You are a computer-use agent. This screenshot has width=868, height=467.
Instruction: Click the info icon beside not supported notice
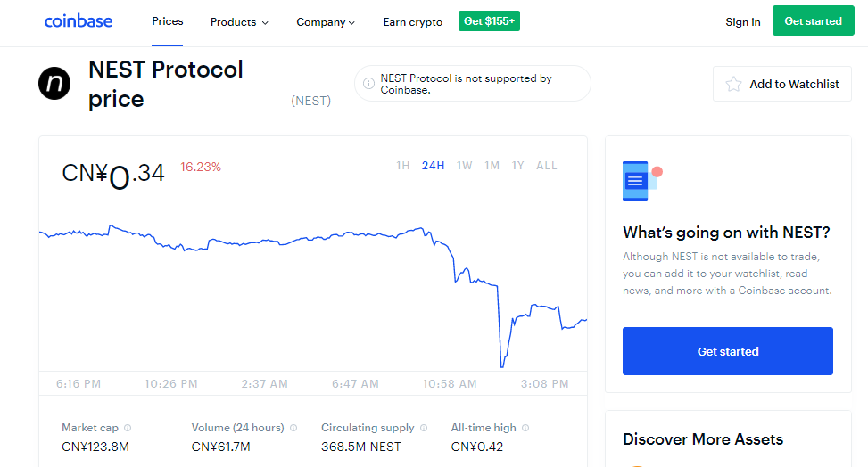point(368,84)
